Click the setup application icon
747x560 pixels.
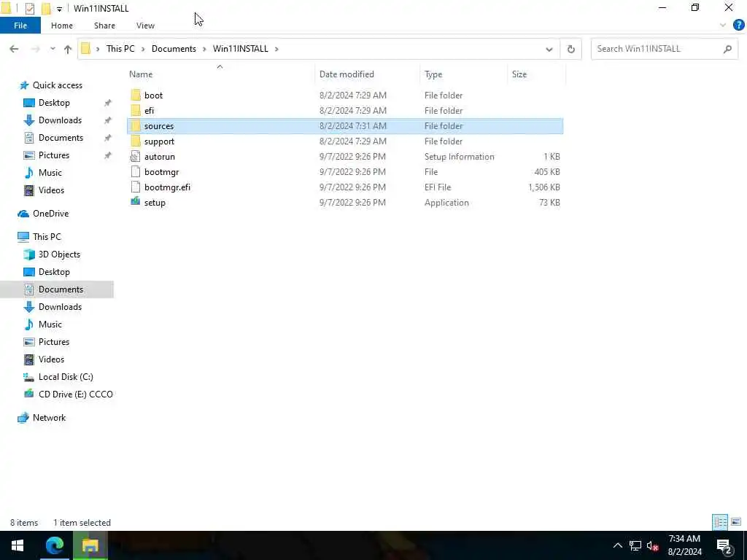(x=136, y=203)
